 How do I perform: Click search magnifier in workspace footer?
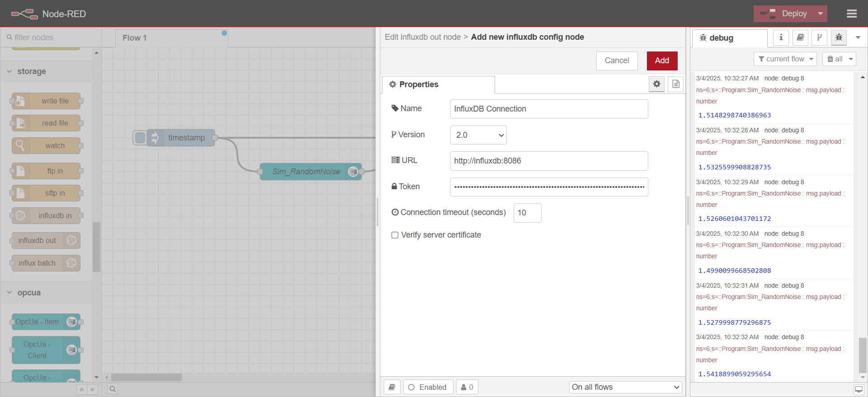[x=113, y=389]
